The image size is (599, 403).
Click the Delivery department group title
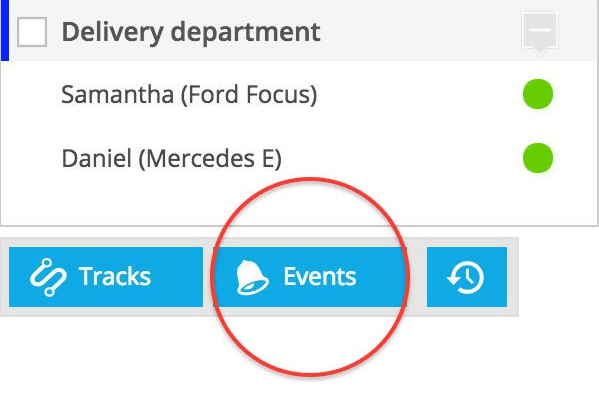click(x=191, y=32)
